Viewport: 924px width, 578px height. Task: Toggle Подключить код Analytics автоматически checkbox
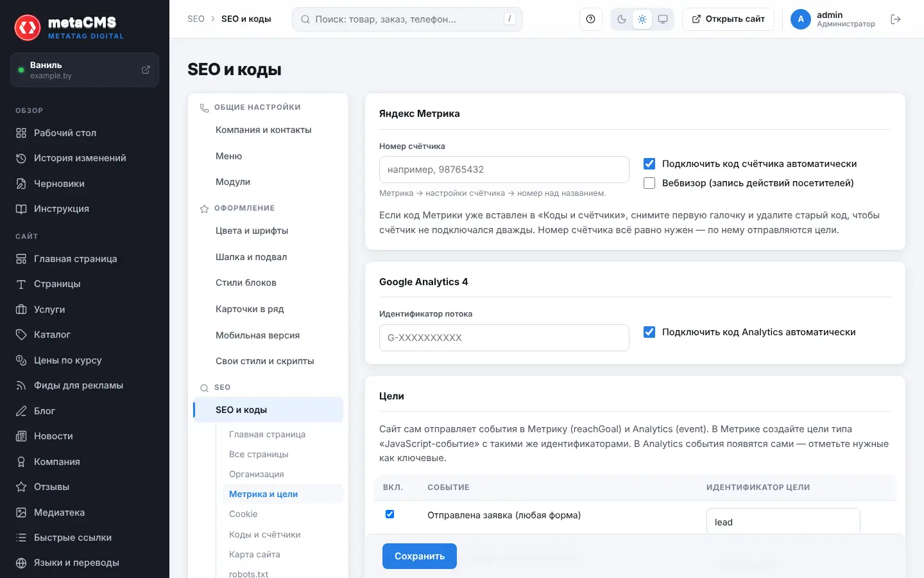click(x=649, y=332)
